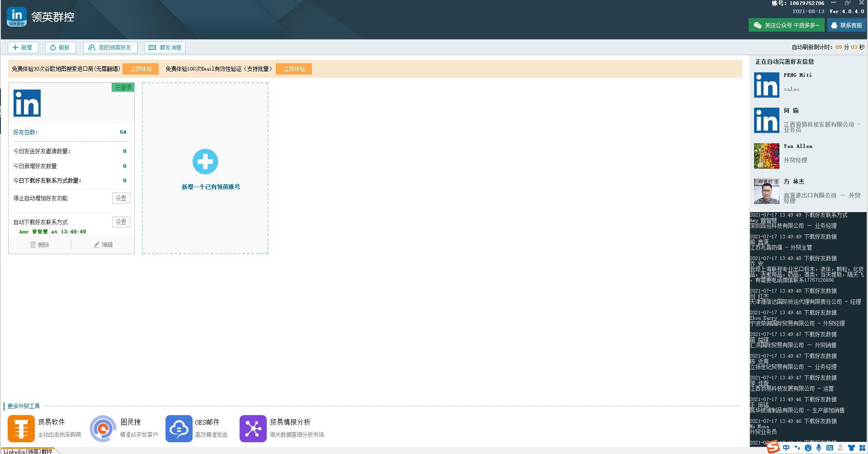Click the 今日下载好友联系方式数量 row label

point(47,180)
